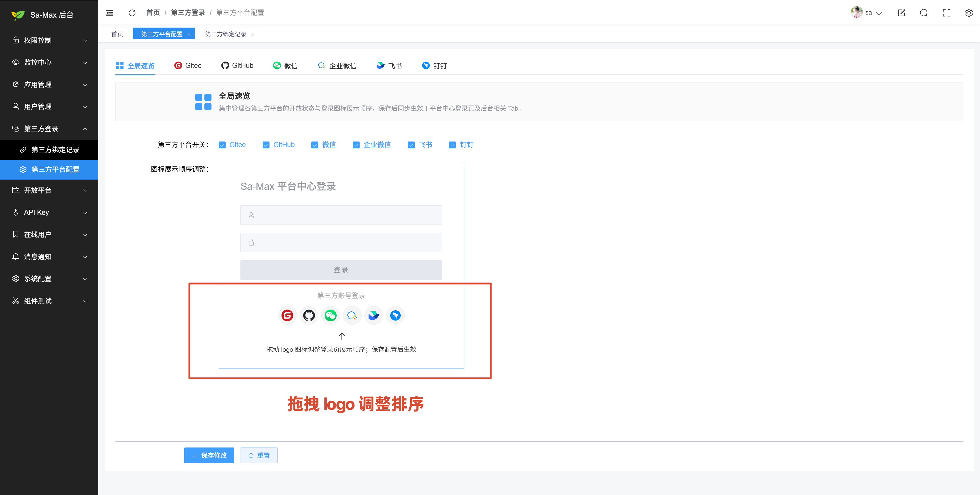This screenshot has width=980, height=495.
Task: Click the scissors icon beside 组件测试
Action: [16, 300]
